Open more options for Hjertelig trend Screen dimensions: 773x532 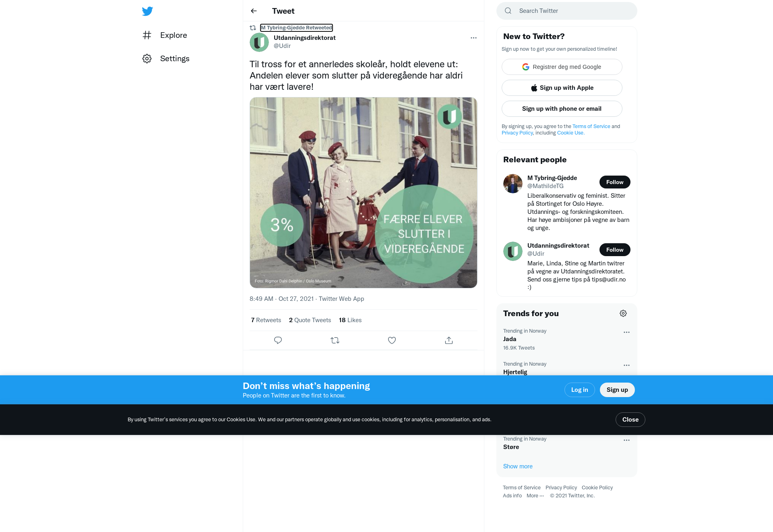coord(626,365)
